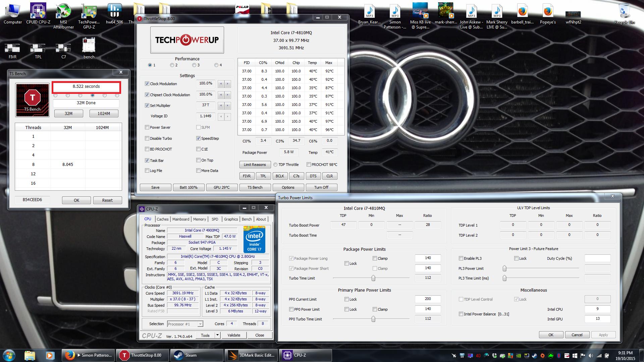
Task: Open Bench tab in CPU-Z
Action: click(x=247, y=219)
